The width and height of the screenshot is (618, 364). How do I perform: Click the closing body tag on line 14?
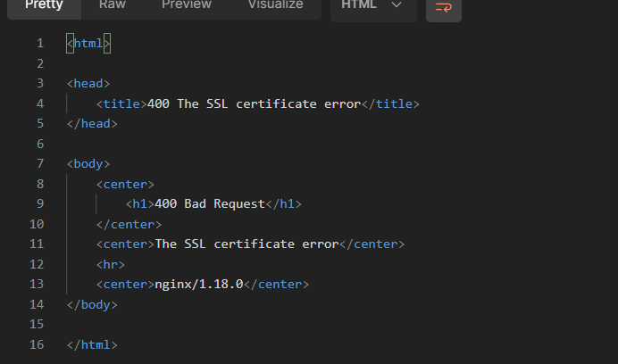(x=92, y=304)
